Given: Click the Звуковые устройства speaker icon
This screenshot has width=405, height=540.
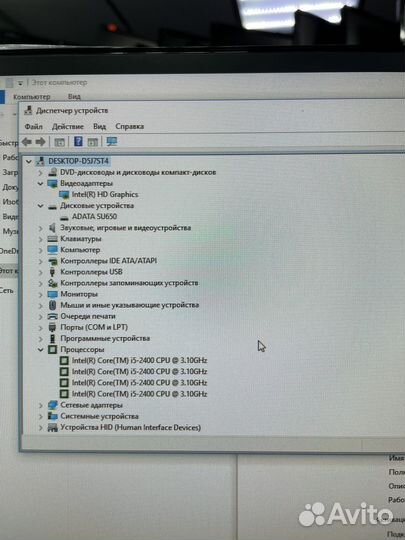Looking at the screenshot, I should (52, 228).
